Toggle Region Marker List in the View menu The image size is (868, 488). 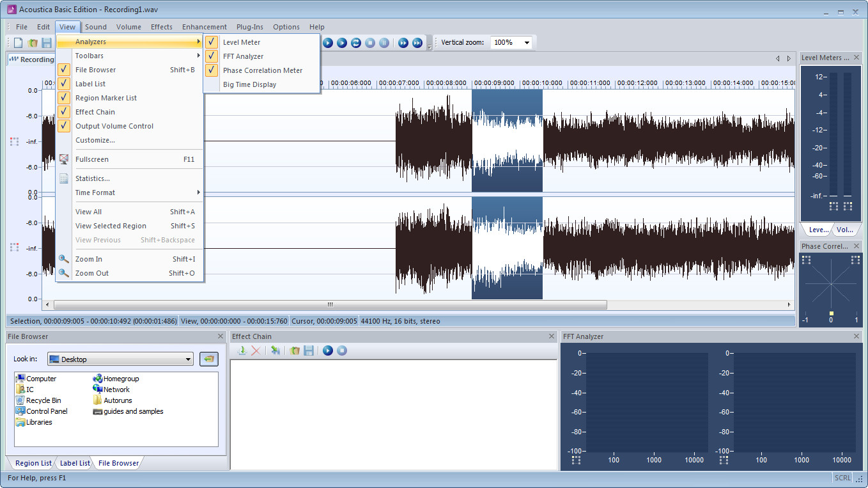(x=130, y=98)
